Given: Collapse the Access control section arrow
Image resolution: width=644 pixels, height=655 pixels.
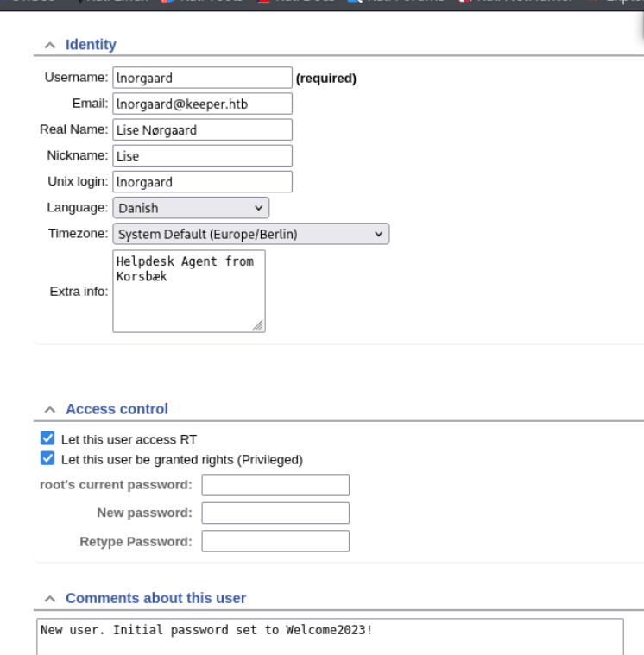Looking at the screenshot, I should [x=49, y=409].
